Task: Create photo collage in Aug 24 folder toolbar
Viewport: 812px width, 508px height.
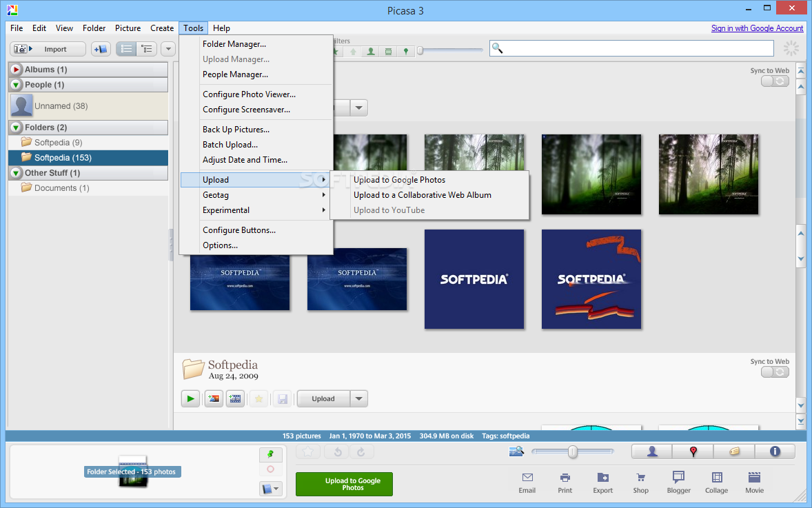Action: [214, 398]
